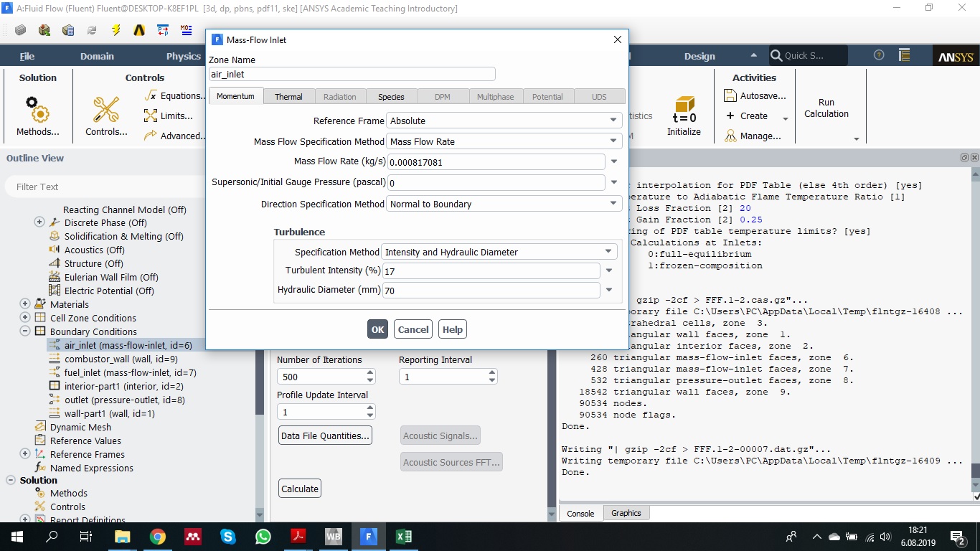Open the Hydraulic Diameter options arrow
The image size is (980, 551).
[609, 290]
